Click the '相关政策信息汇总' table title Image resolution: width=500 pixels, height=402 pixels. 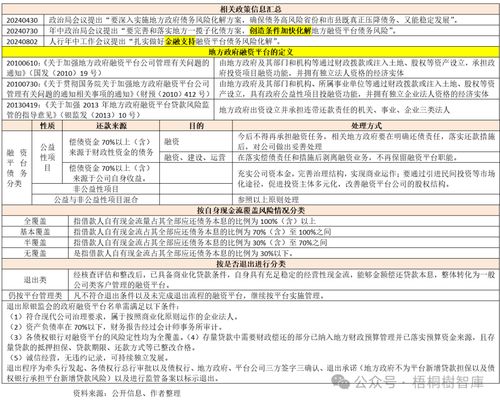(251, 9)
